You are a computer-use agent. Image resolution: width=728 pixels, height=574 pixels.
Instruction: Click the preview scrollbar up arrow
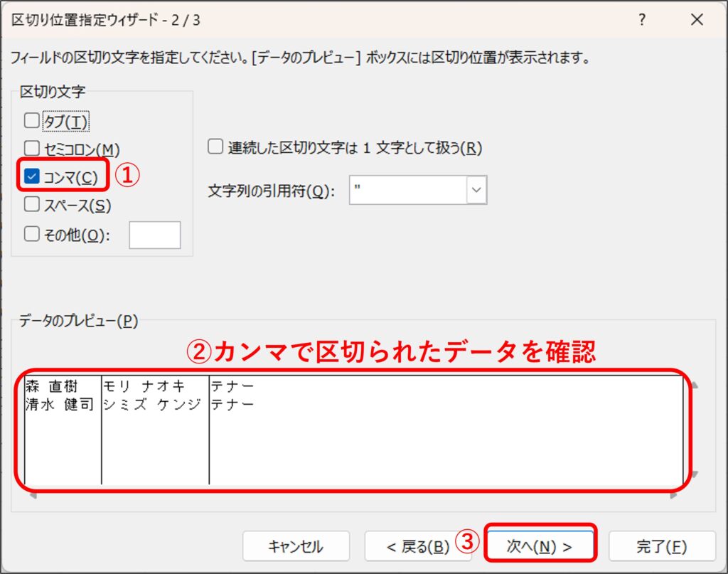[x=695, y=386]
